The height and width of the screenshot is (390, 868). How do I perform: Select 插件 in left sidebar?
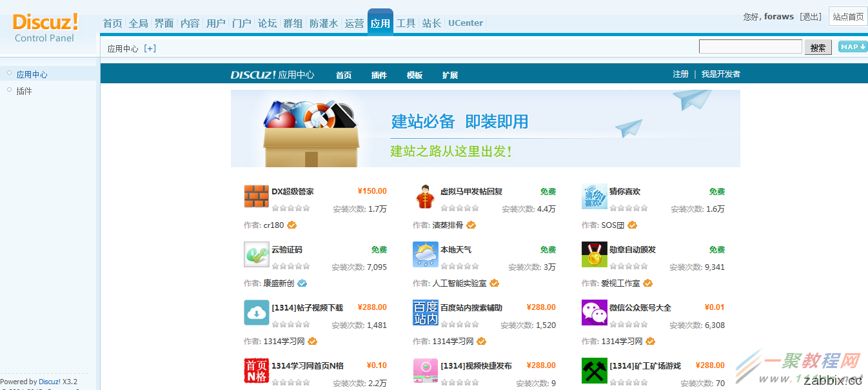tap(25, 91)
